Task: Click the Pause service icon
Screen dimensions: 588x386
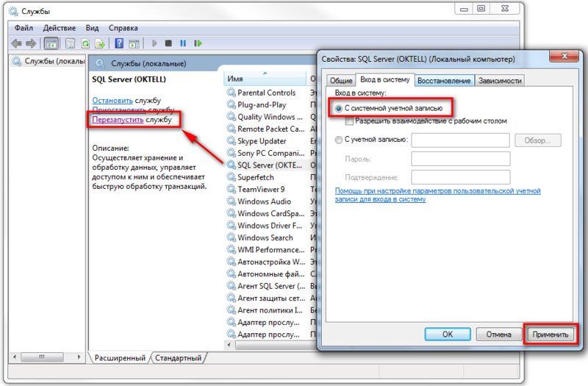Action: 183,43
